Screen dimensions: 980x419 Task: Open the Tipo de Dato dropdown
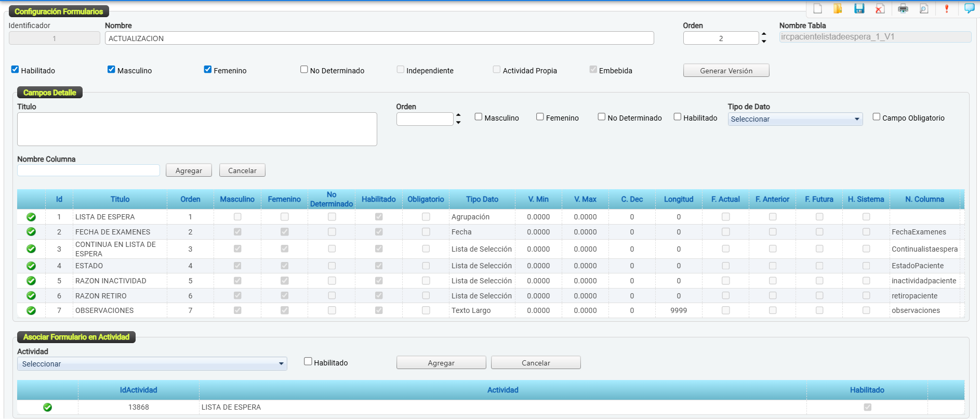[x=794, y=119]
